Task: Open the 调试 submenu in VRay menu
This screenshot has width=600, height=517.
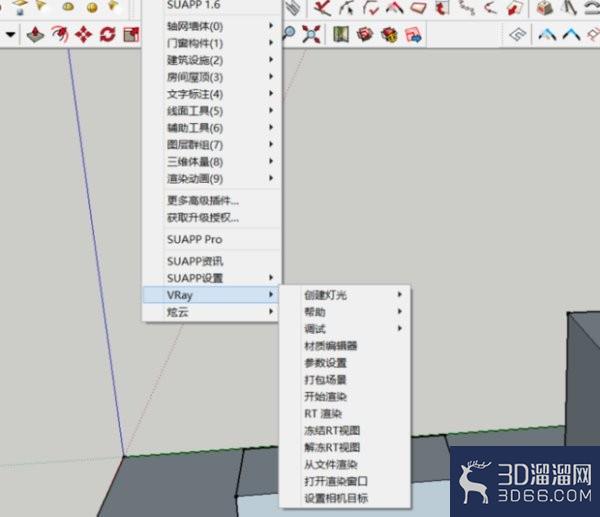Action: click(345, 328)
